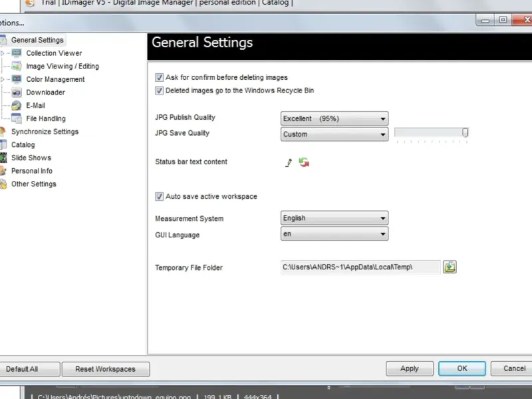The width and height of the screenshot is (532, 399).
Task: Open the JPG Save Quality dropdown
Action: click(334, 134)
